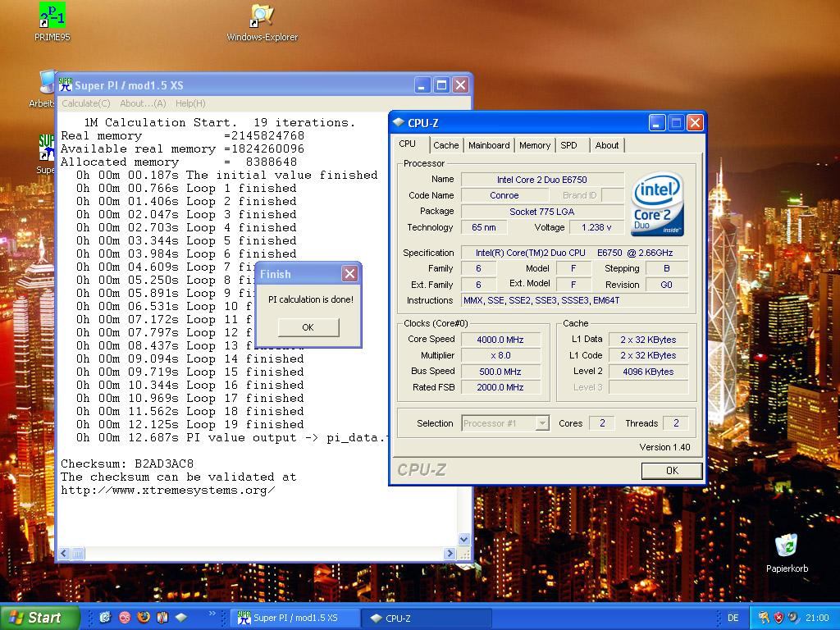
Task: Click the gray round tray icon beside the clock
Action: (793, 618)
